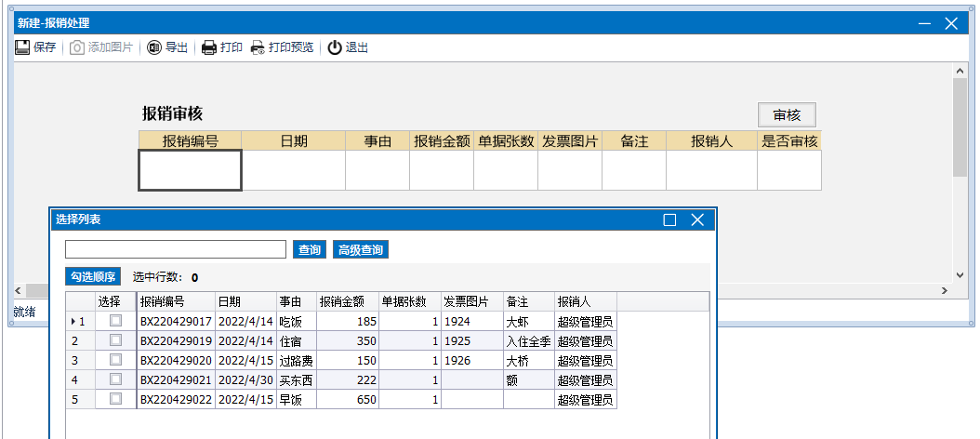Click the Exit (退出) power icon

coord(335,47)
